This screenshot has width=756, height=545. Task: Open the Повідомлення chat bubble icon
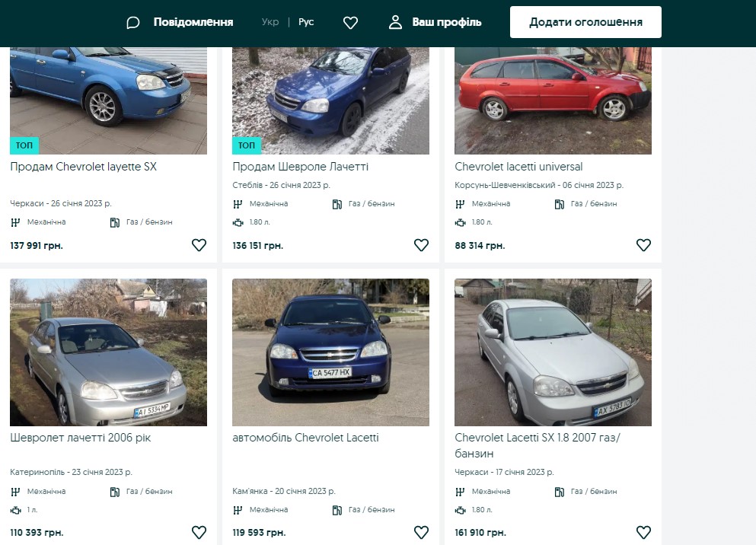pos(133,23)
